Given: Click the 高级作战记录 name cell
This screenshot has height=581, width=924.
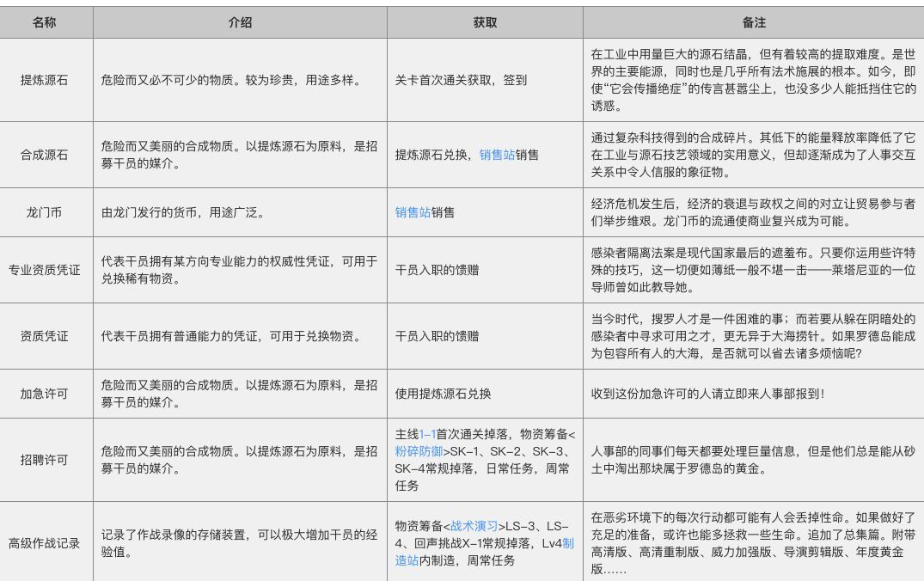Looking at the screenshot, I should click(45, 543).
